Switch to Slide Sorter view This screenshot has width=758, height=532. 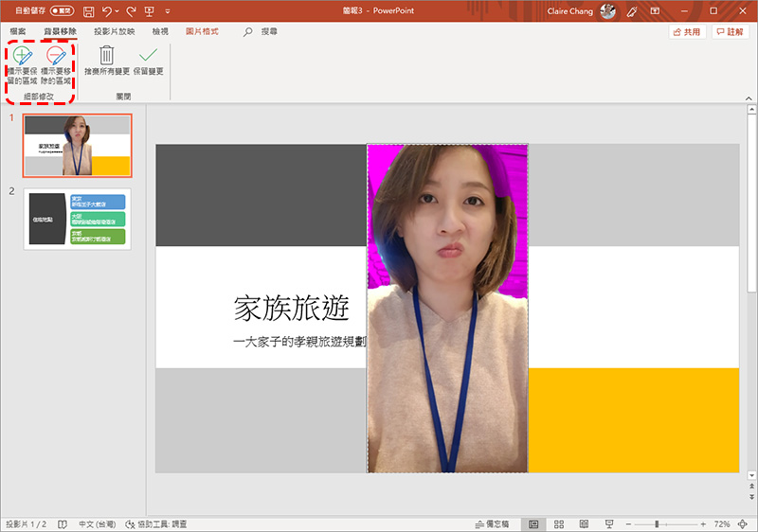559,524
